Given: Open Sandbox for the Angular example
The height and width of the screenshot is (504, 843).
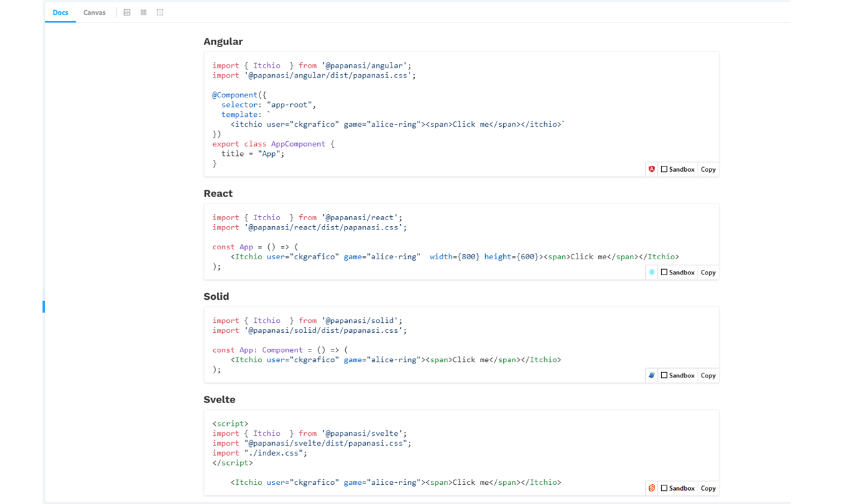Looking at the screenshot, I should tap(678, 169).
